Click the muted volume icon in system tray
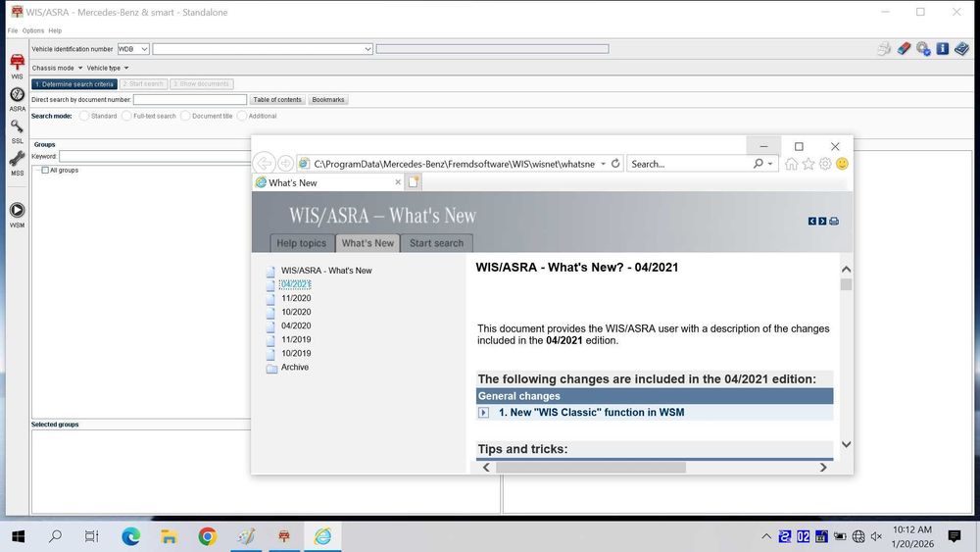This screenshot has height=552, width=980. click(876, 536)
